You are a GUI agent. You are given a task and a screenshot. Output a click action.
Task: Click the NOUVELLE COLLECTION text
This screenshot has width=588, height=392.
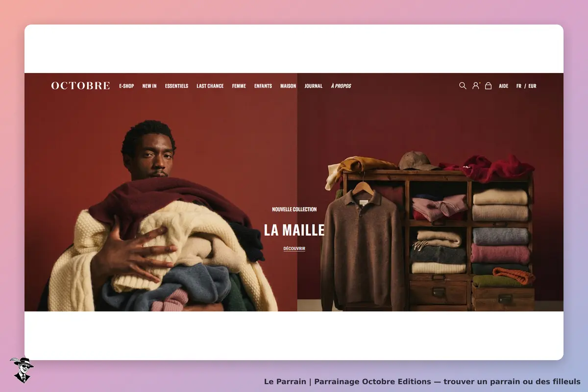294,209
